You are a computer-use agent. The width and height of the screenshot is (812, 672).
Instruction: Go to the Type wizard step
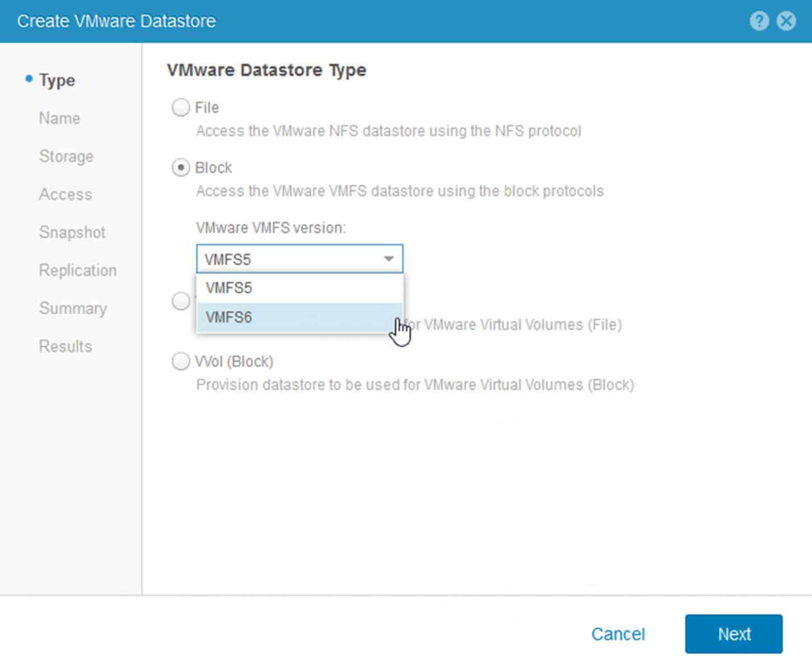click(57, 80)
